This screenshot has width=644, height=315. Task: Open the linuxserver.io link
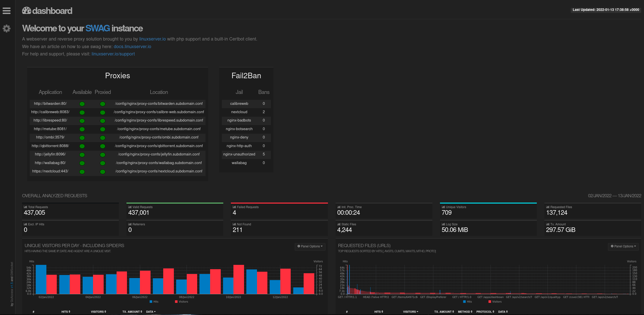pyautogui.click(x=152, y=39)
